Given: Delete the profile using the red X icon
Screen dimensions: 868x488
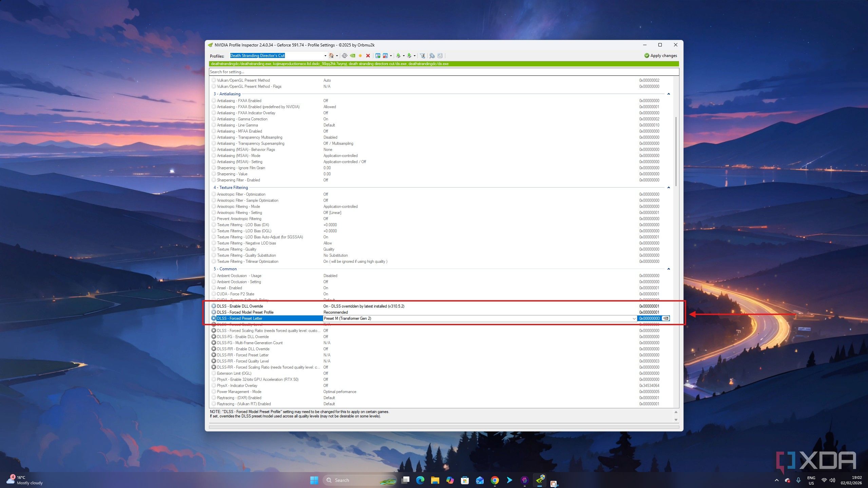Looking at the screenshot, I should pos(368,56).
